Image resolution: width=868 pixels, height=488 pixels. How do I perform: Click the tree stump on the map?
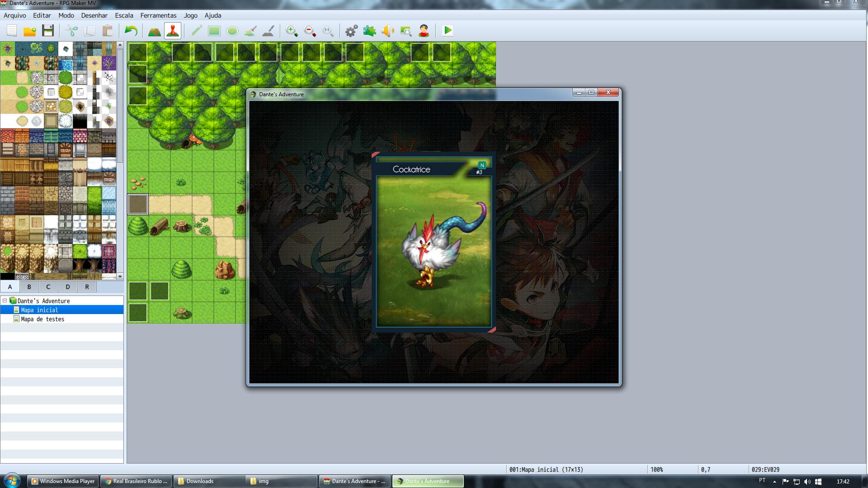point(182,225)
